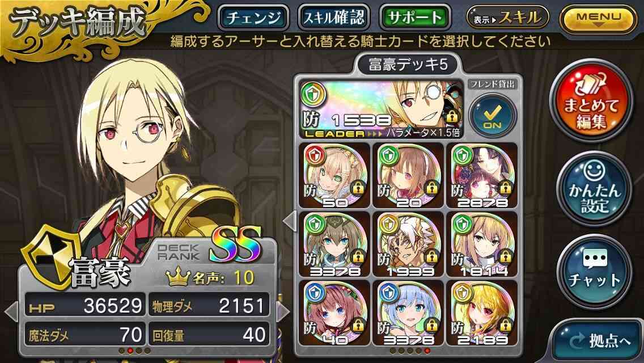The height and width of the screenshot is (363, 644).
Task: Open the チェンジ tab
Action: (253, 18)
